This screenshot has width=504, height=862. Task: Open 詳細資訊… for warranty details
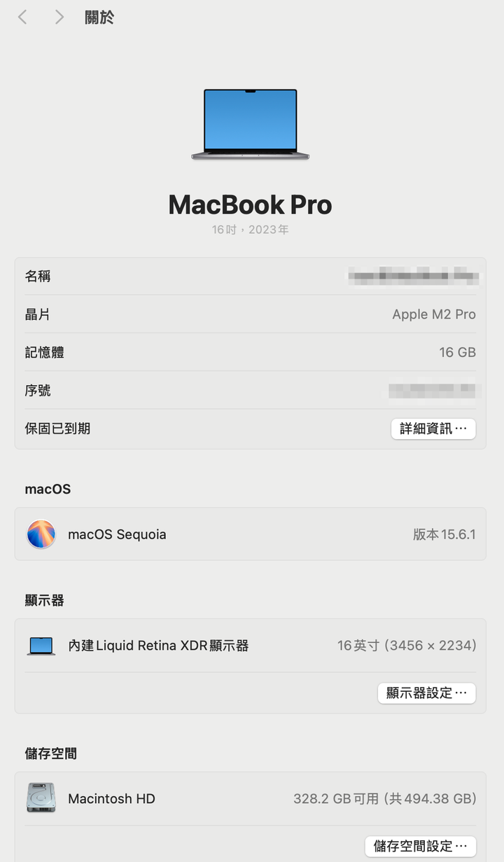point(433,429)
